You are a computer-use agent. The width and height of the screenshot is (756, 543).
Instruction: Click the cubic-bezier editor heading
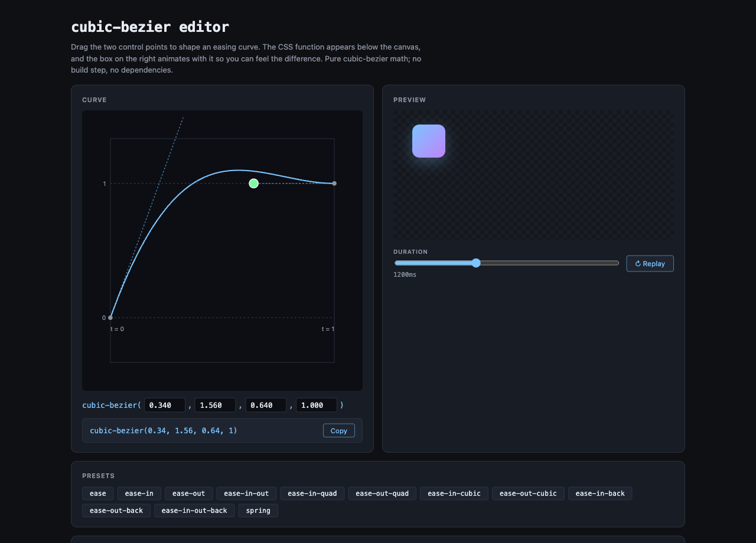pos(150,27)
